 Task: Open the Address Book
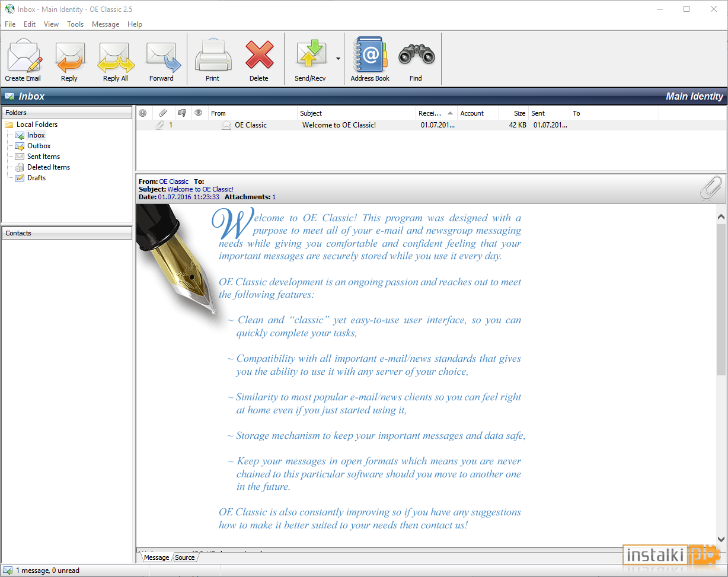[x=370, y=59]
